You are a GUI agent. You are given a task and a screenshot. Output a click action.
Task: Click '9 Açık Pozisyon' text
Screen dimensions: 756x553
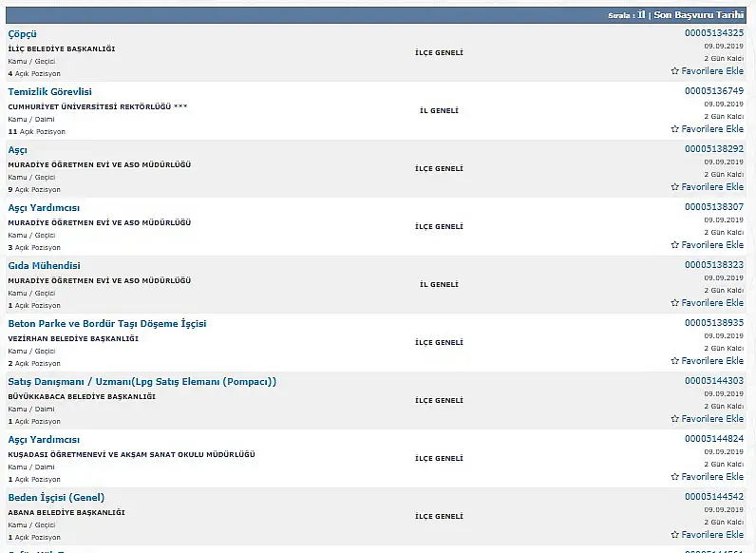(x=34, y=189)
